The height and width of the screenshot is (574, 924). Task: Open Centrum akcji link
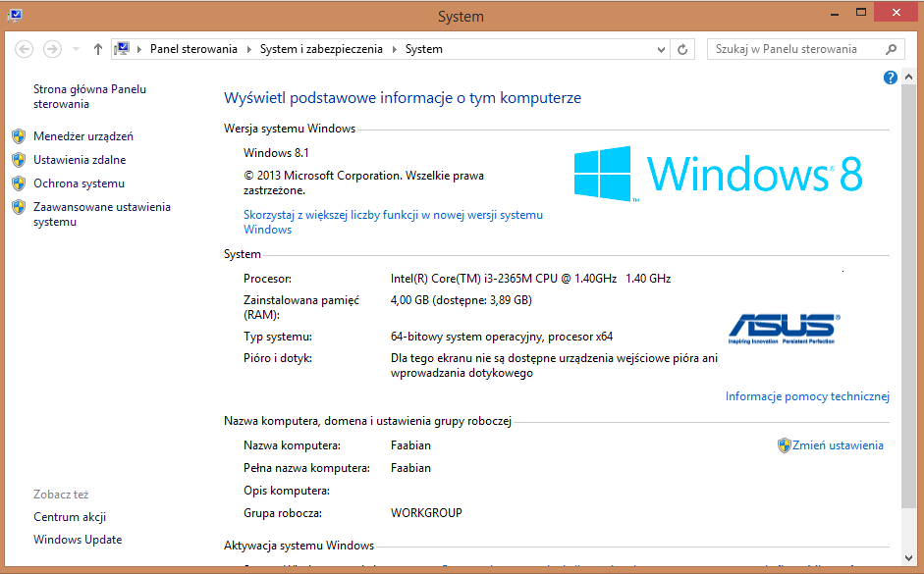(70, 517)
